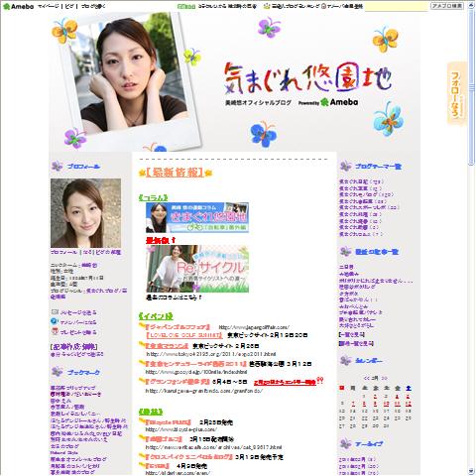Click the blue アメンバー icon
Image resolution: width=476 pixels, height=476 pixels.
coord(55,321)
